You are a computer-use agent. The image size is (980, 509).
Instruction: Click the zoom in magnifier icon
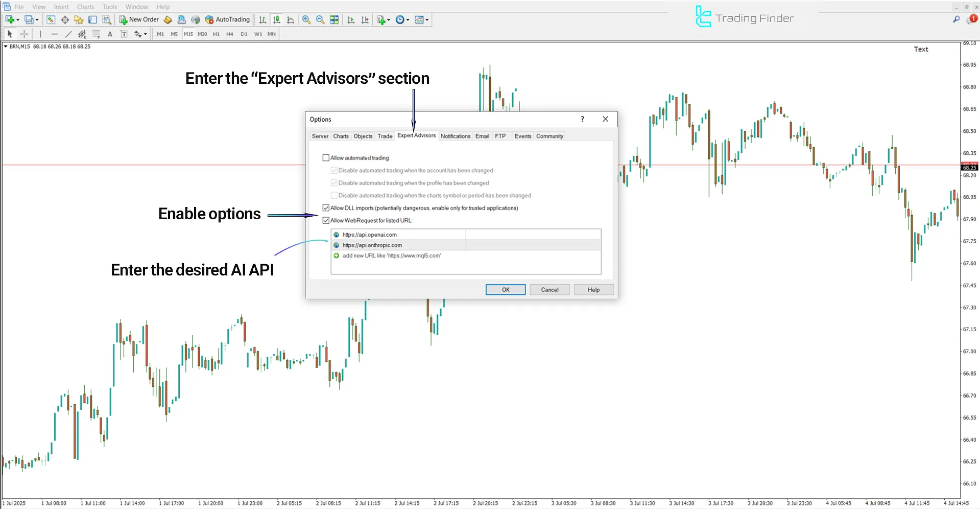pos(306,19)
